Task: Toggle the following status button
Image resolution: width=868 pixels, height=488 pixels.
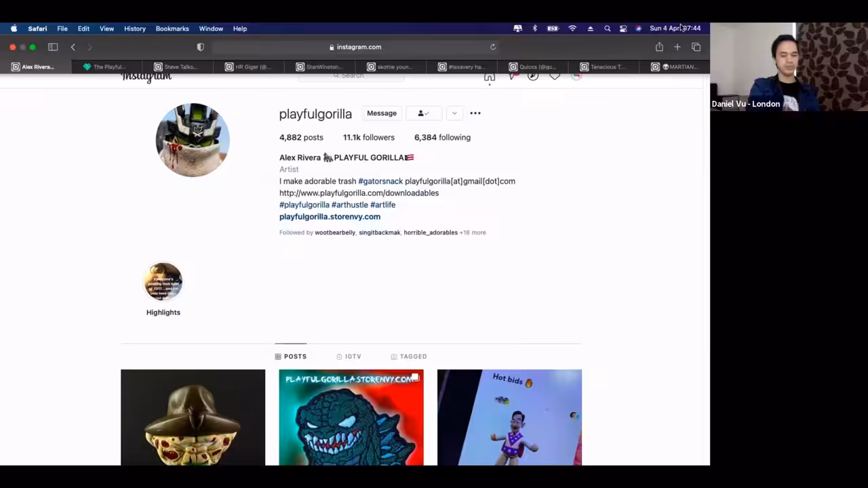Action: 424,113
